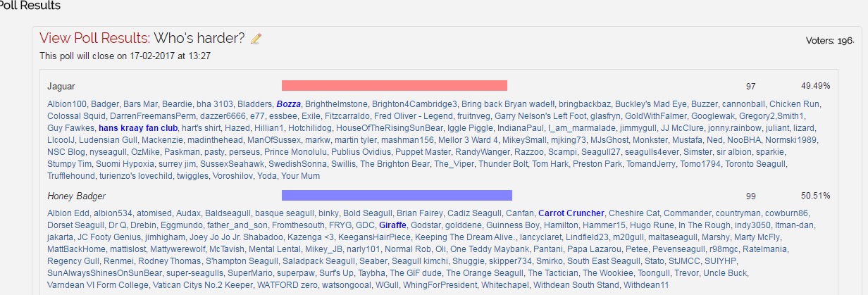The height and width of the screenshot is (295, 868).
Task: Open Cheshire Cat voter profile
Action: click(633, 213)
